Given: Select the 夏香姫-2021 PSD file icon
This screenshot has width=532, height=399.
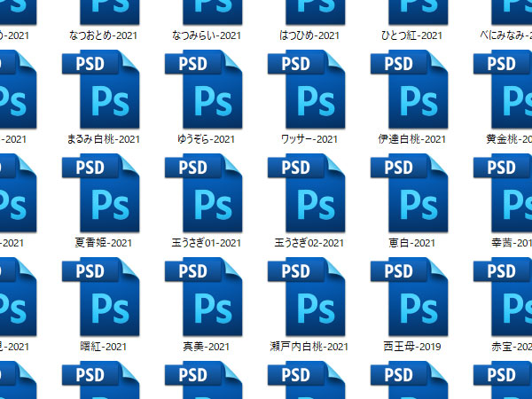Looking at the screenshot, I should [x=101, y=193].
